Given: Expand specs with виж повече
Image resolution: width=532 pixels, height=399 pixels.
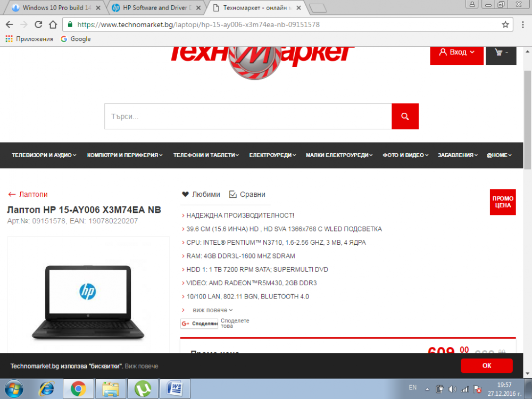Looking at the screenshot, I should point(212,310).
